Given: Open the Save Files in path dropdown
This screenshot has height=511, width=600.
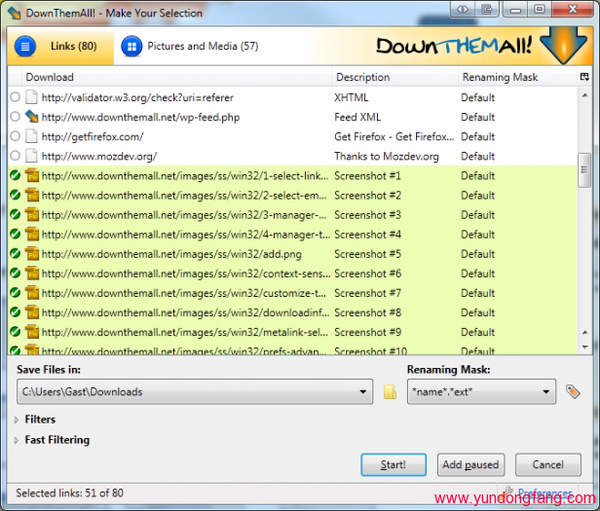Looking at the screenshot, I should 364,393.
